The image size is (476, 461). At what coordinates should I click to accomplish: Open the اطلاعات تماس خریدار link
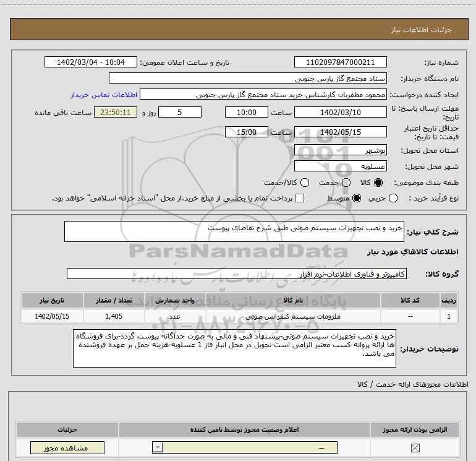[x=104, y=95]
